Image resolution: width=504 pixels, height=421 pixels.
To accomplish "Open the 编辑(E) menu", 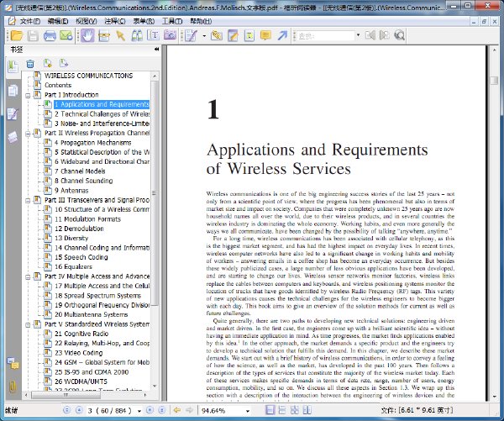I will (x=58, y=21).
